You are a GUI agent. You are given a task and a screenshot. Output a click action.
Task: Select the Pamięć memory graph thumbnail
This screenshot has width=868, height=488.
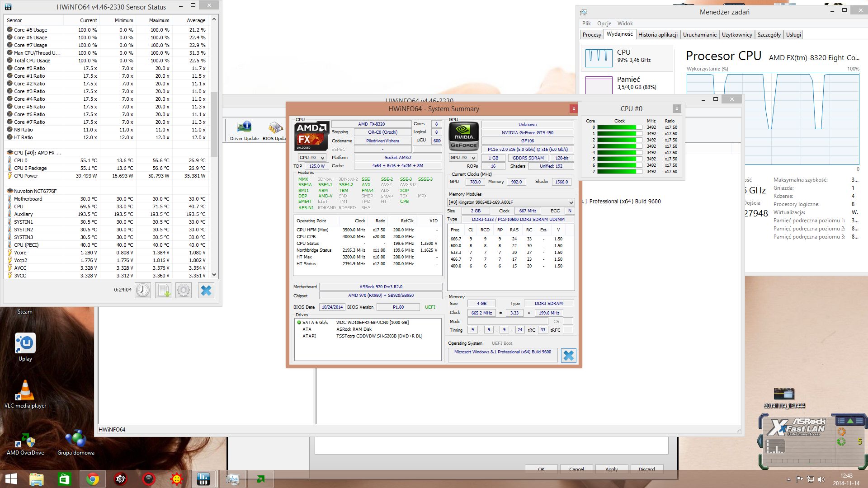point(599,85)
